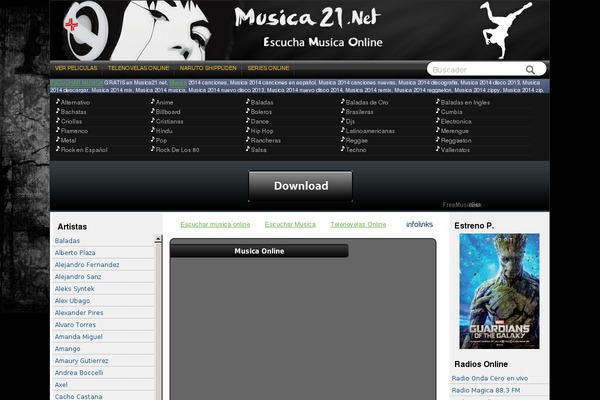Viewport: 600px width, 400px height.
Task: Open the Vallenatos genre
Action: pyautogui.click(x=455, y=150)
